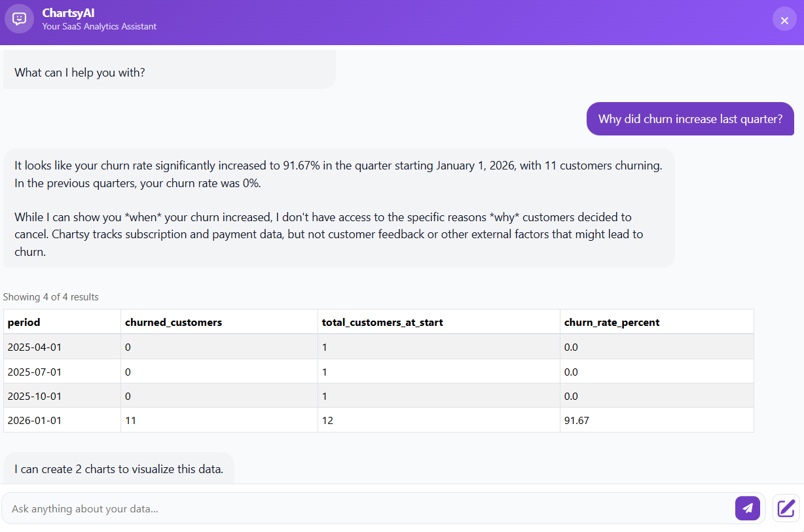Click the 91.67 churn rate cell

[x=576, y=419]
